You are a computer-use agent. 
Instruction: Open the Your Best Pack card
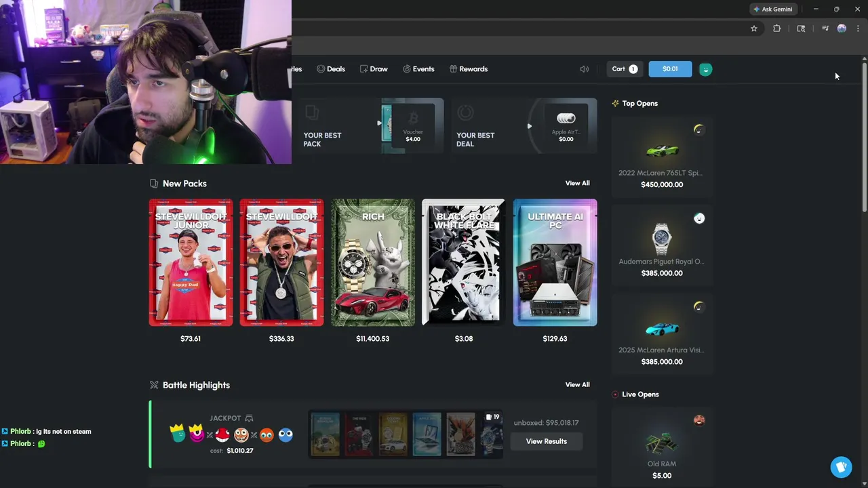coord(371,125)
